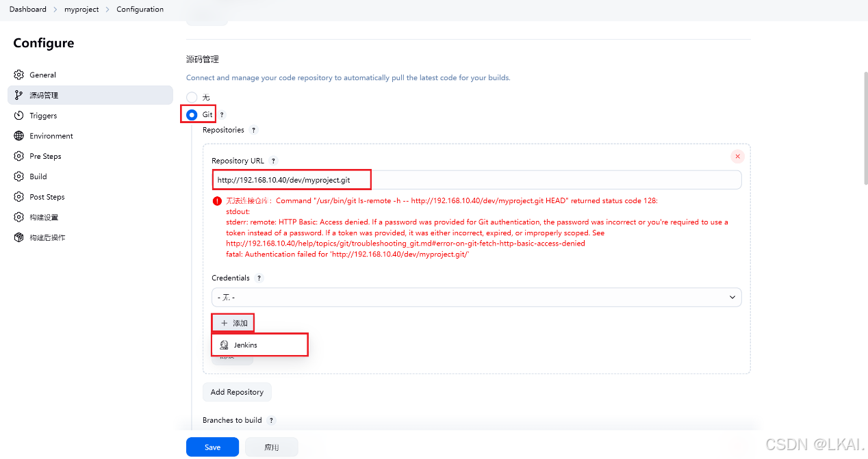Viewport: 868px width, 459px height.
Task: Click the Repositories label
Action: coord(223,130)
